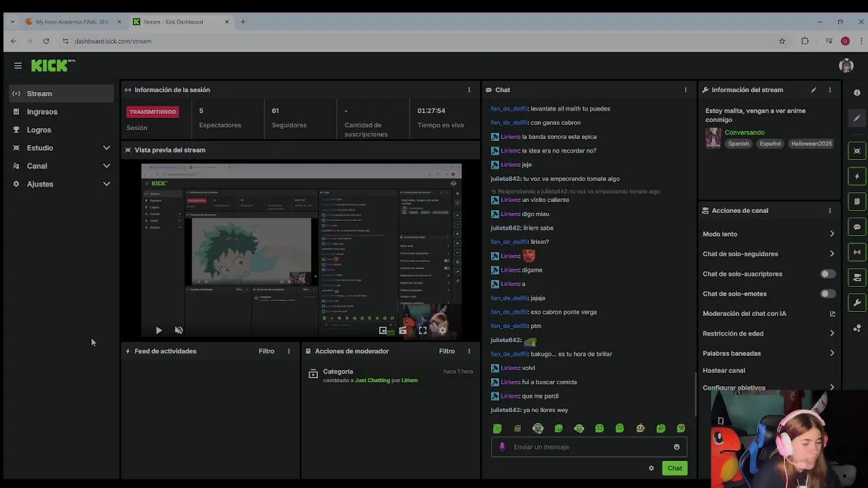Image resolution: width=868 pixels, height=488 pixels.
Task: Open Moderación del chat con IA
Action: 769,314
